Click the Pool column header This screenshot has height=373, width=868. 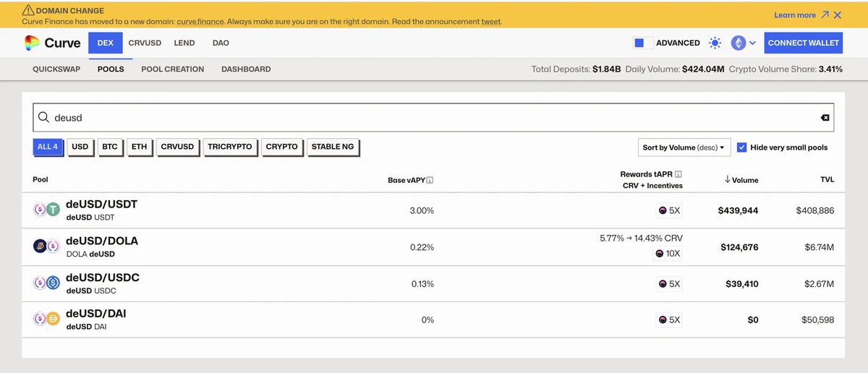41,179
